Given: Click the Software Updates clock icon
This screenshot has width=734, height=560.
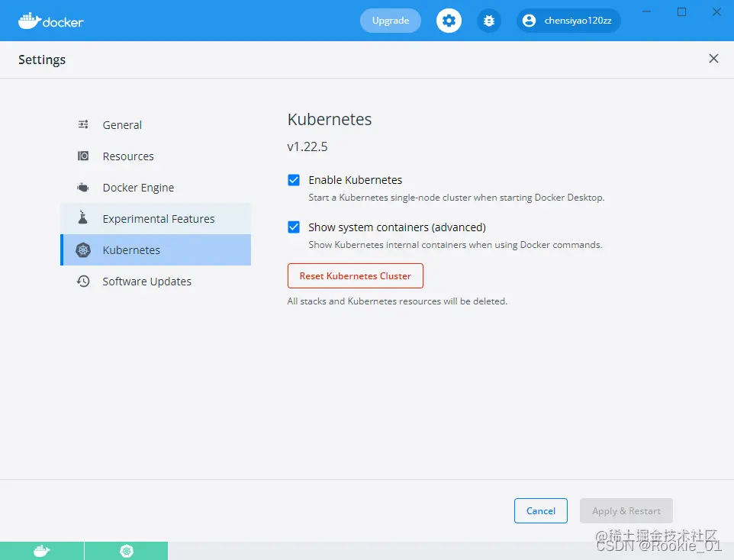Looking at the screenshot, I should click(83, 281).
